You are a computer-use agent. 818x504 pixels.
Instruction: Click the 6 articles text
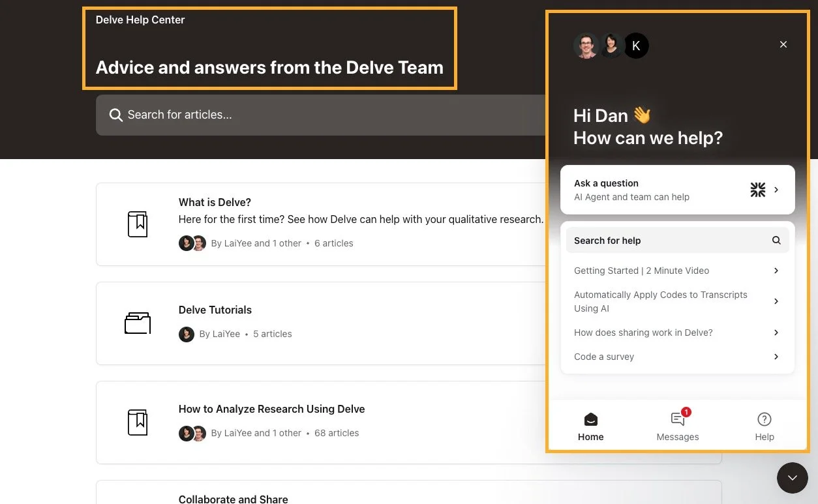(334, 243)
